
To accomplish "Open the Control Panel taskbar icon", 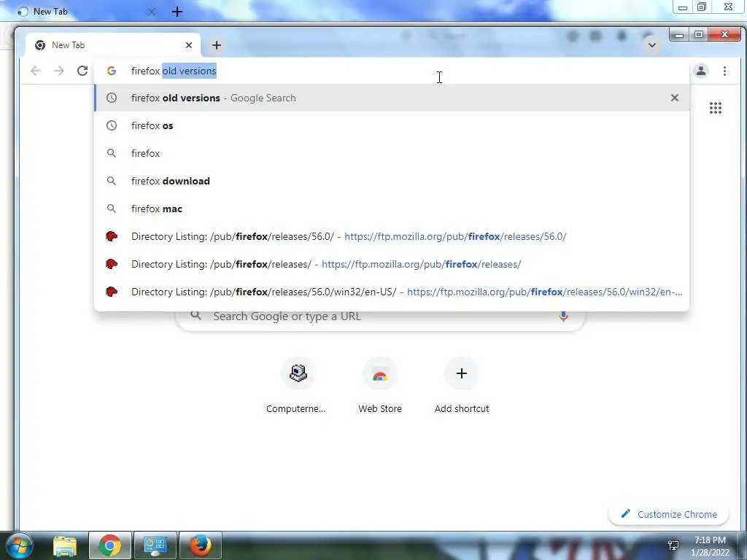I will click(155, 545).
